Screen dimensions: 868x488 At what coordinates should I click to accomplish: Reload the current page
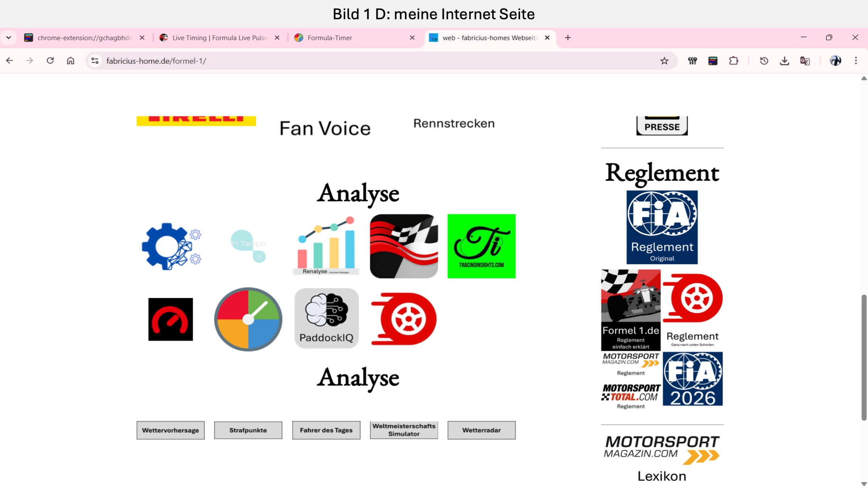click(50, 61)
